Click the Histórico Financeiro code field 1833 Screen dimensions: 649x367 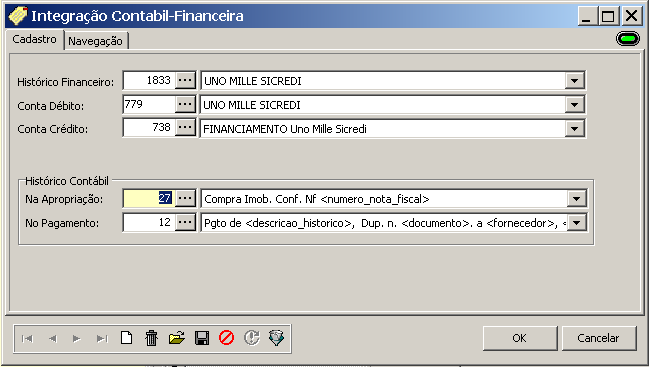(x=149, y=80)
